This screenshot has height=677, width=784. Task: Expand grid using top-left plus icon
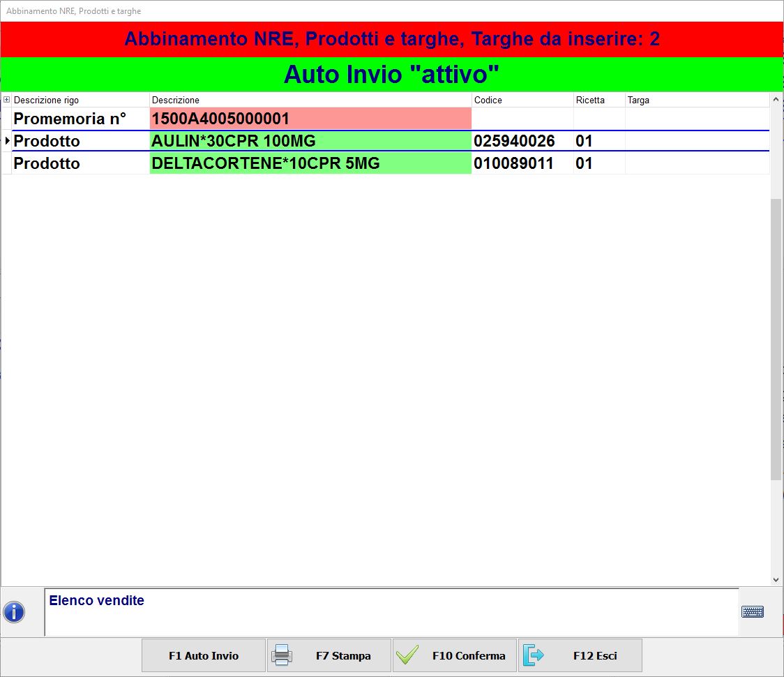7,100
